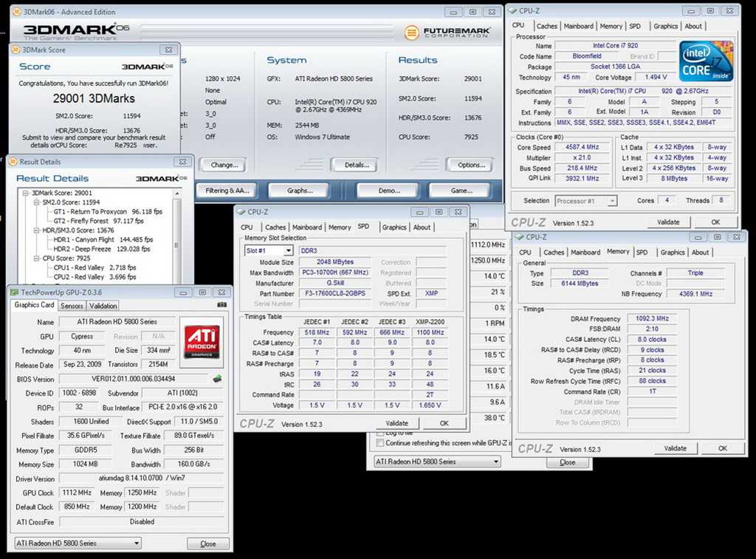Click the BIOS Version VER012.011.000.006.034494 field
Screen dimensions: 756x559
(x=134, y=379)
